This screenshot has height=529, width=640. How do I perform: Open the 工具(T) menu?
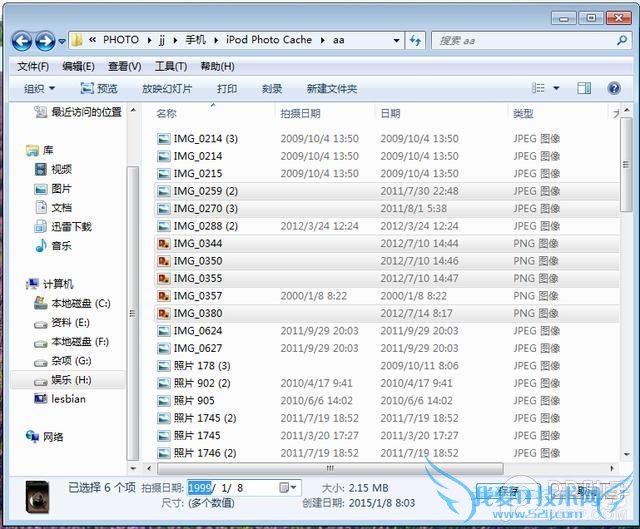tap(171, 66)
